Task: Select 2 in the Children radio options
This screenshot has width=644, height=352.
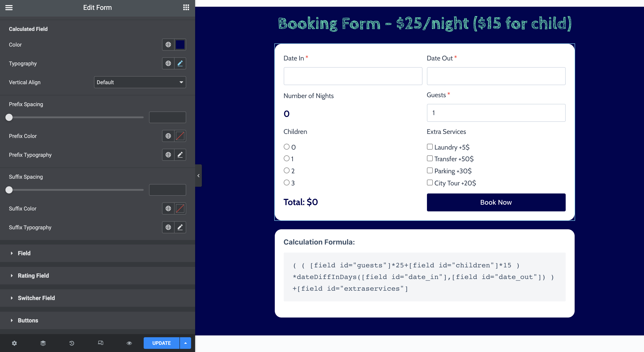Action: point(286,170)
